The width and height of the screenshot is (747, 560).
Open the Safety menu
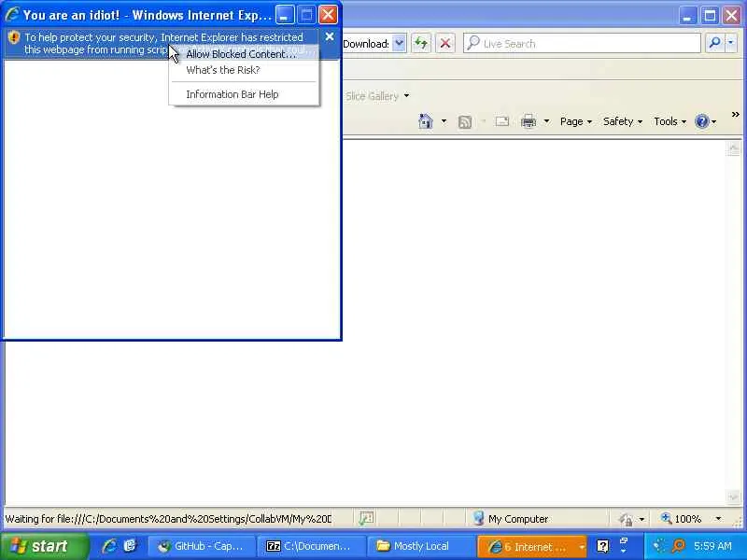point(622,121)
